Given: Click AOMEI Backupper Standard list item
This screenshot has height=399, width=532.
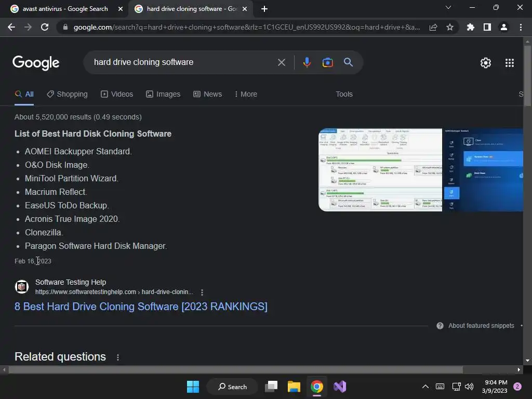Looking at the screenshot, I should point(78,151).
